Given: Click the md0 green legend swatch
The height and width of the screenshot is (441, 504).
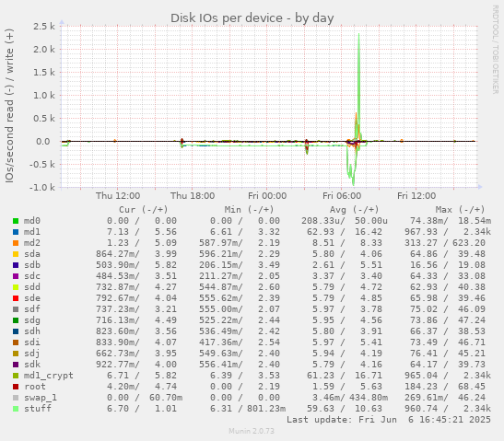Looking at the screenshot, I should tap(16, 221).
